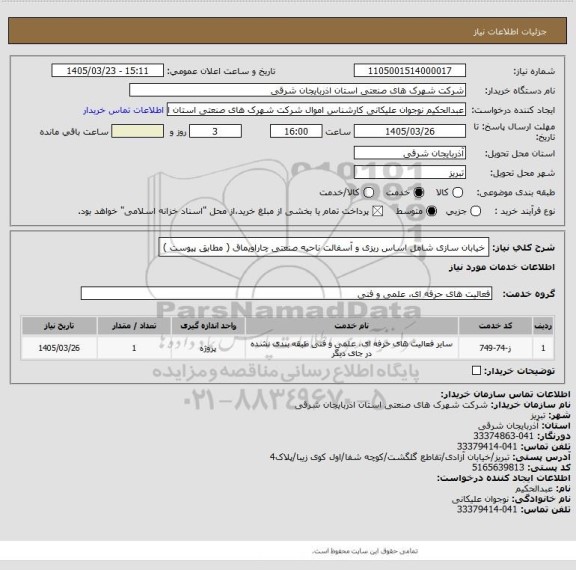
Task: Click the request creator name field
Action: (316, 110)
